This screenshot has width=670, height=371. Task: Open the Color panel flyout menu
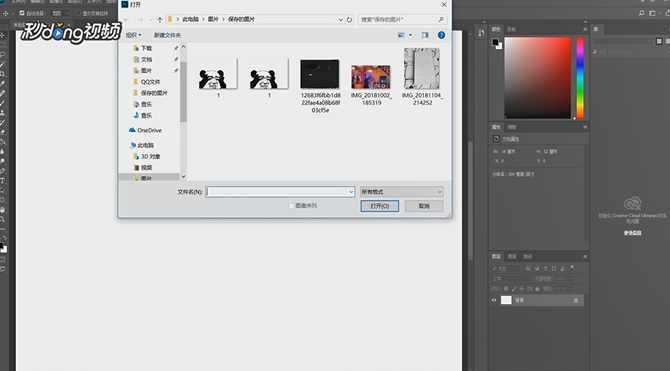(585, 29)
